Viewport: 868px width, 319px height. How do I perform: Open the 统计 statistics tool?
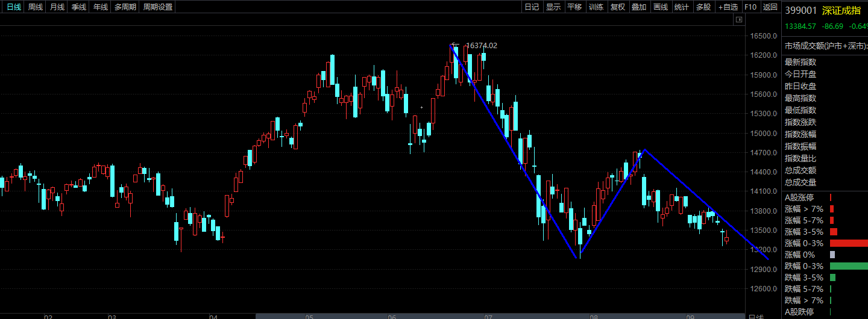click(x=682, y=7)
